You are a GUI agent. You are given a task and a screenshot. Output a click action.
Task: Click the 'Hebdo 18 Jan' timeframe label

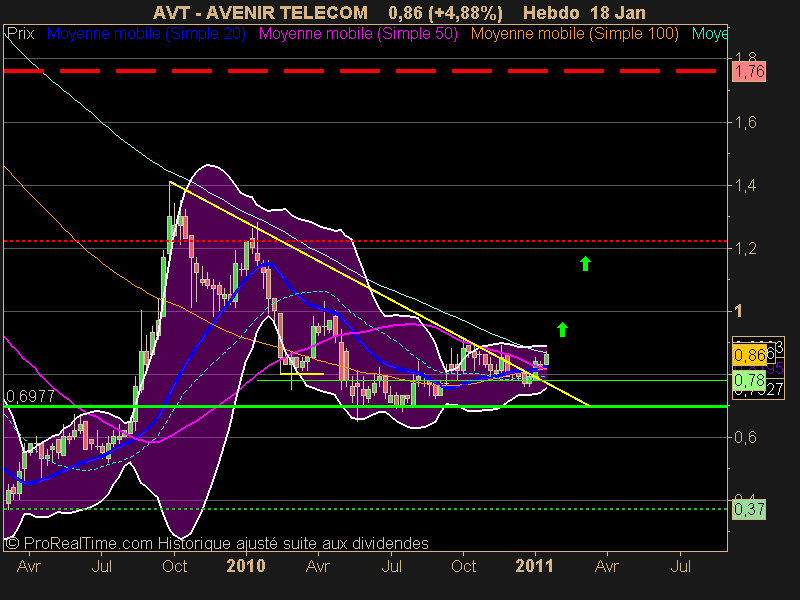coord(585,12)
